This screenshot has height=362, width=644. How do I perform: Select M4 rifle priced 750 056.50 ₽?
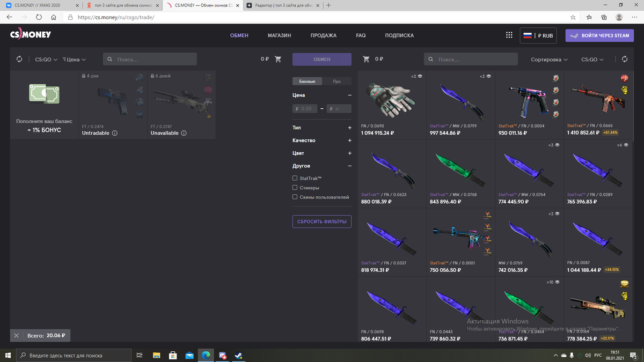[460, 242]
